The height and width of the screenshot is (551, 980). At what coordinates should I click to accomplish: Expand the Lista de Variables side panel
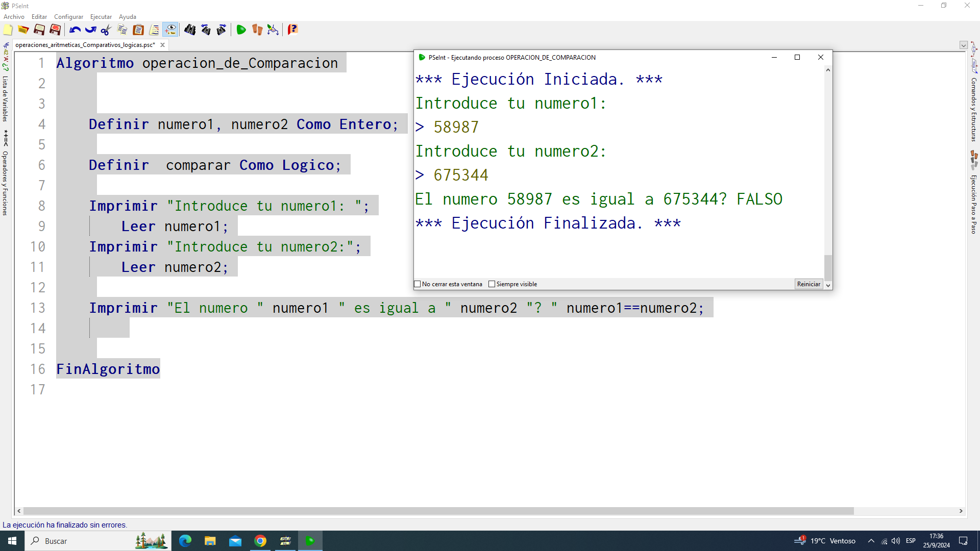tap(5, 97)
